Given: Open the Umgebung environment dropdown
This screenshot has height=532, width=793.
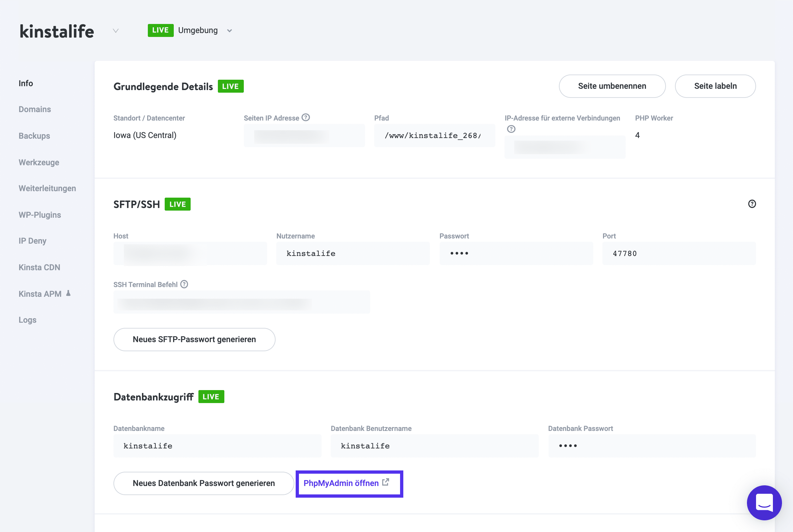Looking at the screenshot, I should pos(230,30).
